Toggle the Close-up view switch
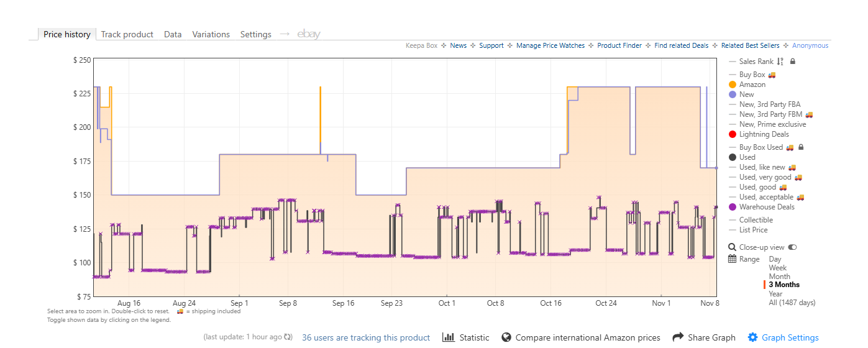868x348 pixels. pos(792,247)
